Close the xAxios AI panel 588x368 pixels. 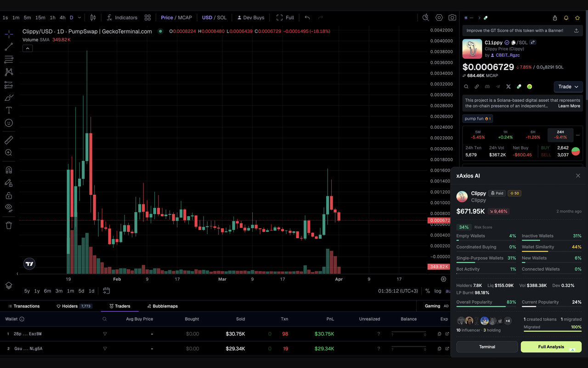[x=578, y=176]
